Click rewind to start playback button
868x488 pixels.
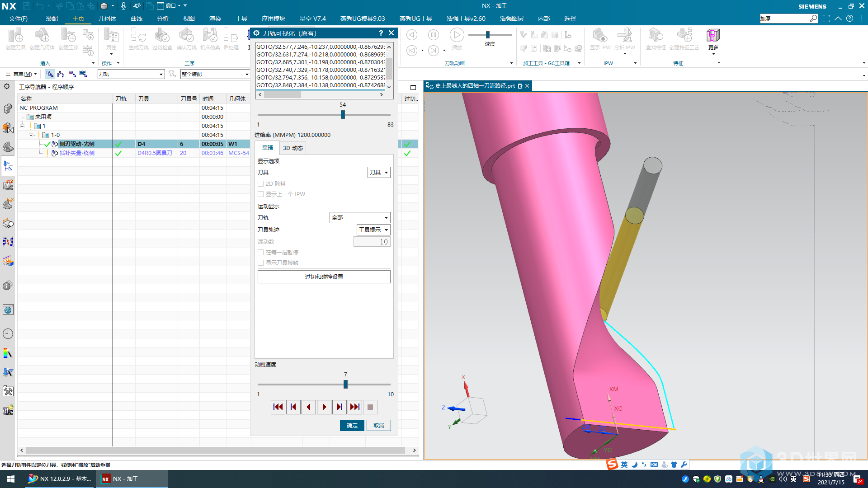click(x=278, y=407)
